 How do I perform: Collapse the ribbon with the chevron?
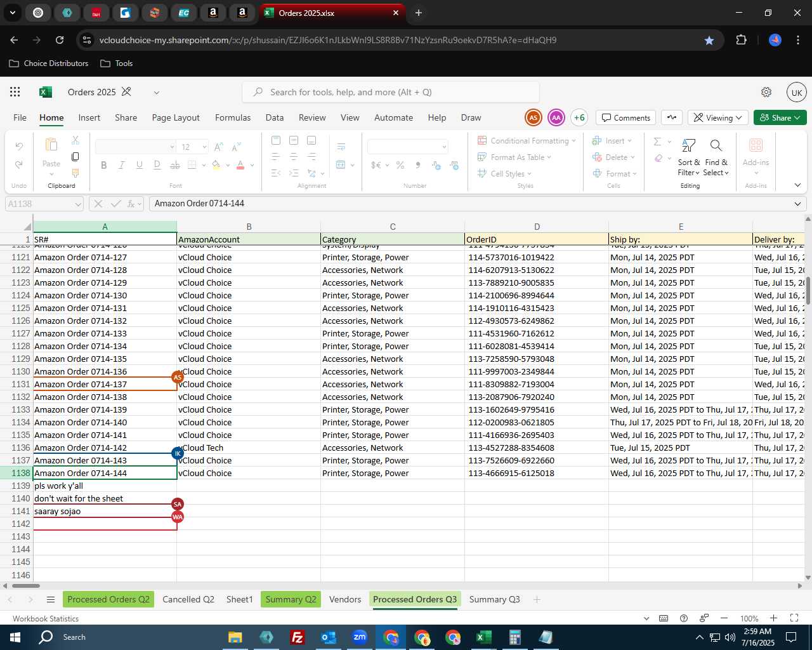click(x=797, y=185)
